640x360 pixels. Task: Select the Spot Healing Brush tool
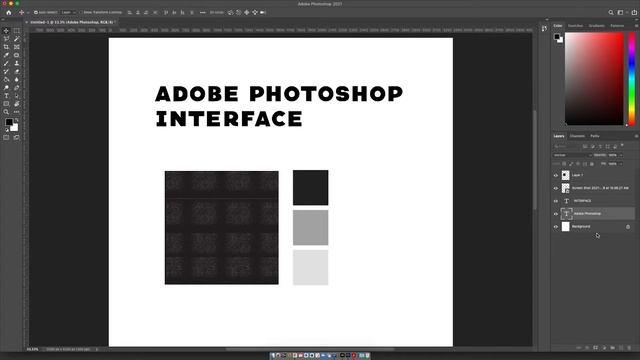point(17,55)
